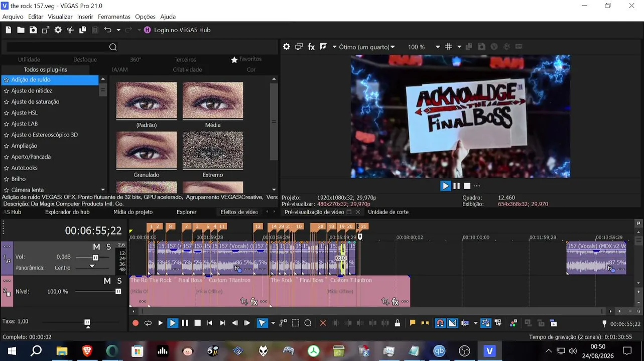Open video preview settings gear
The image size is (644, 361).
tap(287, 47)
